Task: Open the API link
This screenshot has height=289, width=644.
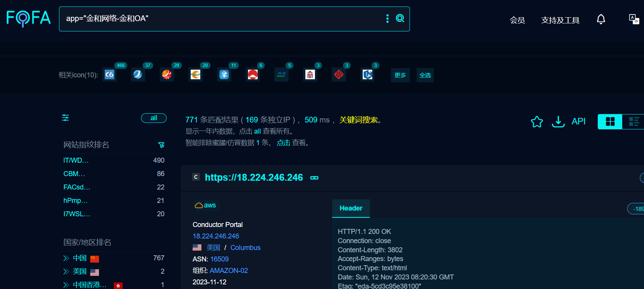Action: (x=578, y=121)
